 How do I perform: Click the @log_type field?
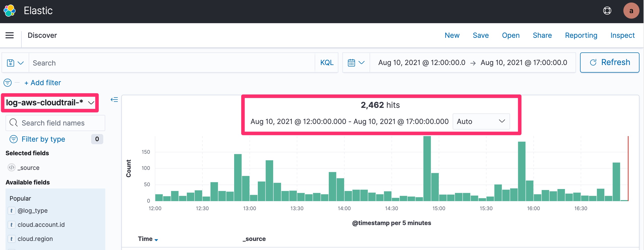coord(32,210)
